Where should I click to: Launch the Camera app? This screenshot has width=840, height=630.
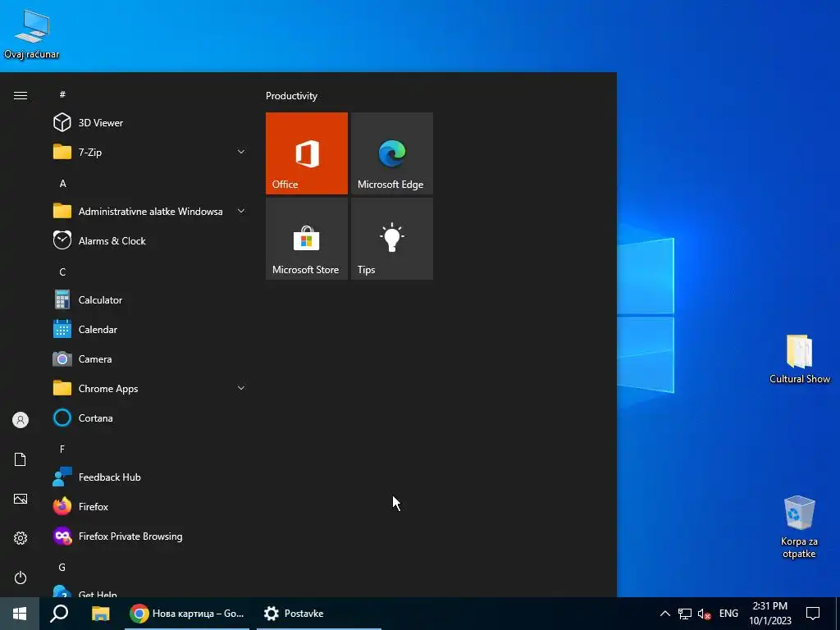150,359
